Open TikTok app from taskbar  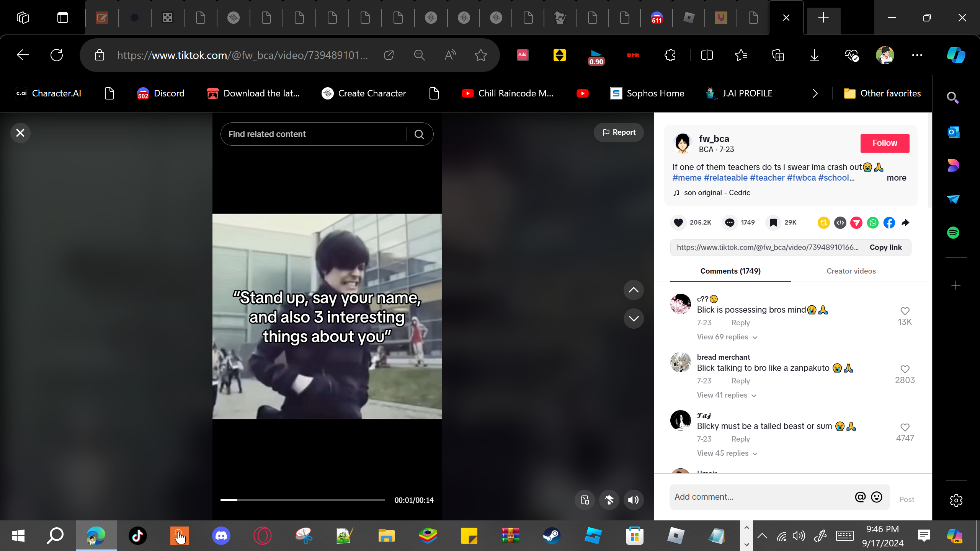coord(137,536)
